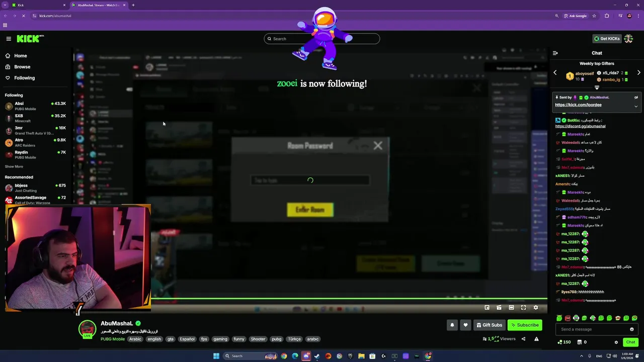
Task: Switch to the first Kick browser tab
Action: pyautogui.click(x=38, y=5)
